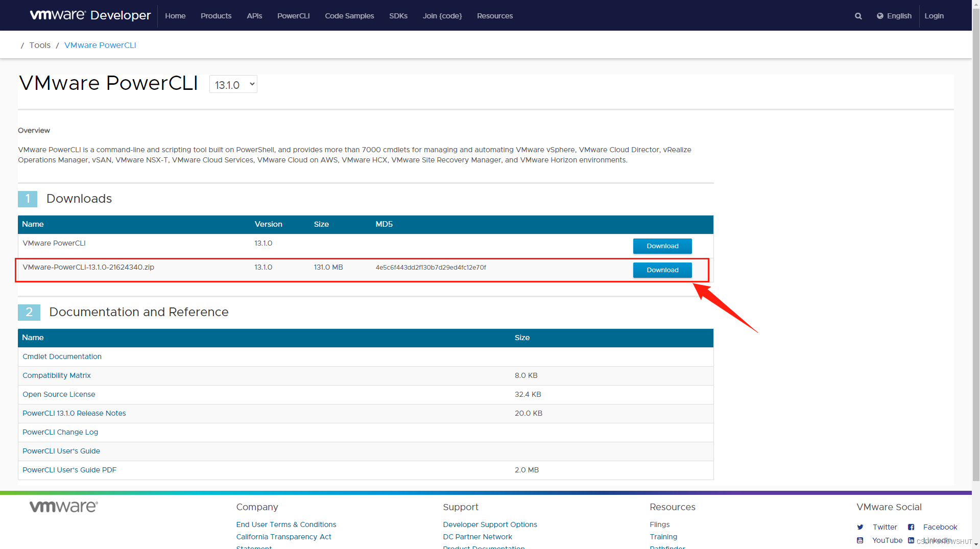The image size is (980, 549).
Task: Open End User Terms & Conditions
Action: [286, 524]
